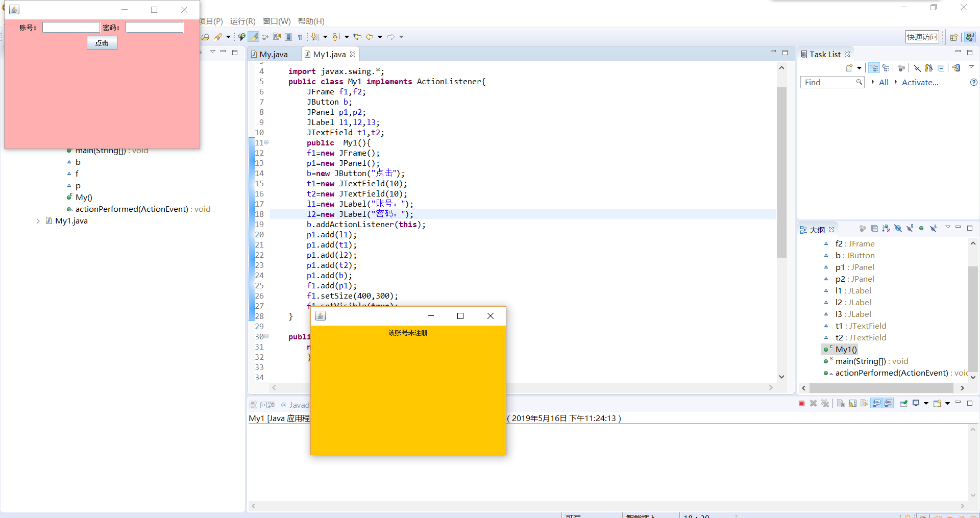
Task: Collapse the My1() constructor fold at line 11
Action: click(266, 143)
